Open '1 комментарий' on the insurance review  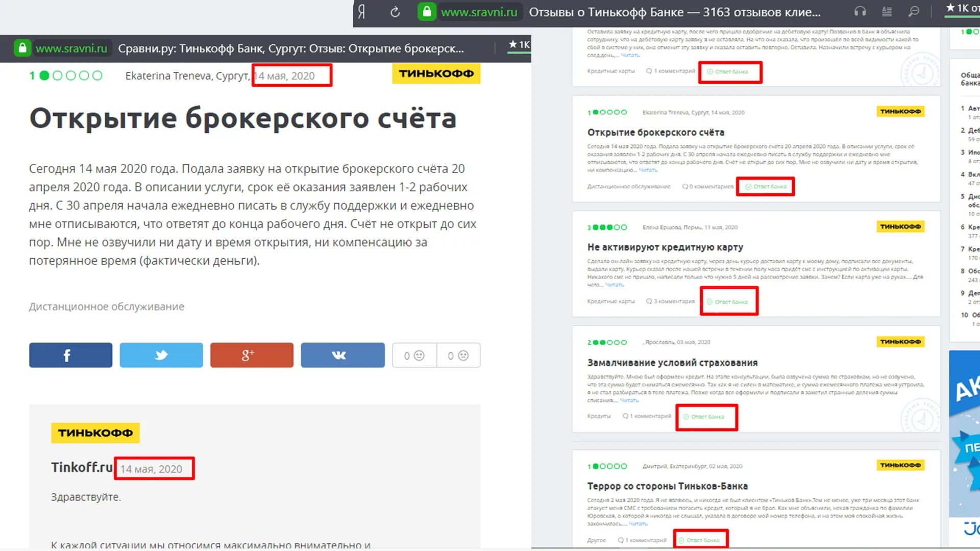(x=647, y=416)
